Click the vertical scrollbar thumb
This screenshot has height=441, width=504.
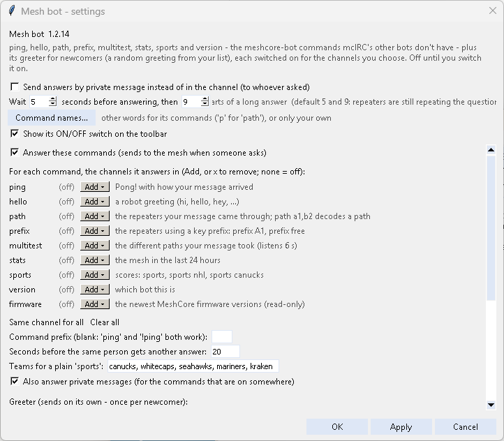(x=491, y=227)
